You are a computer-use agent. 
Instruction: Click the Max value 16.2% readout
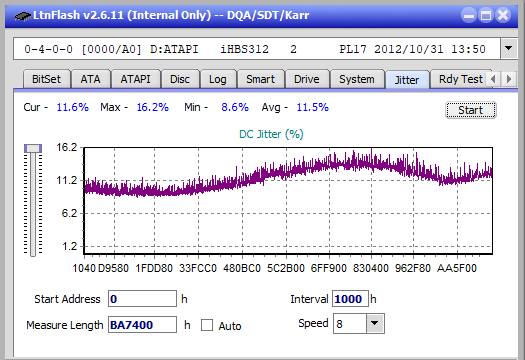coord(153,107)
